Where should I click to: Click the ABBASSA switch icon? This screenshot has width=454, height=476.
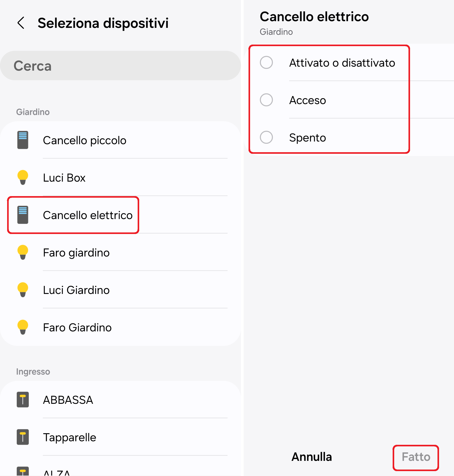[23, 400]
